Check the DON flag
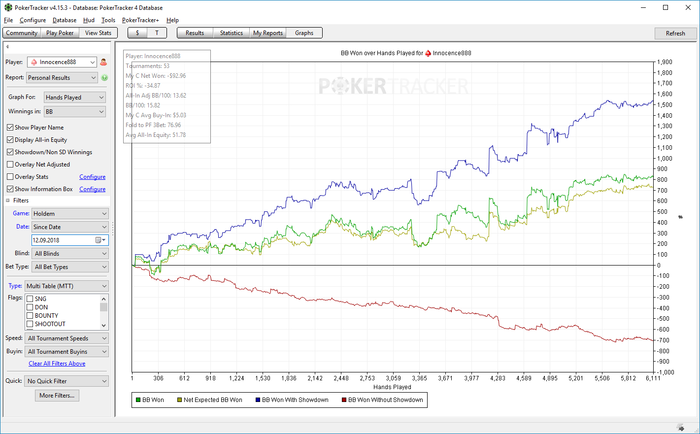 [x=30, y=307]
